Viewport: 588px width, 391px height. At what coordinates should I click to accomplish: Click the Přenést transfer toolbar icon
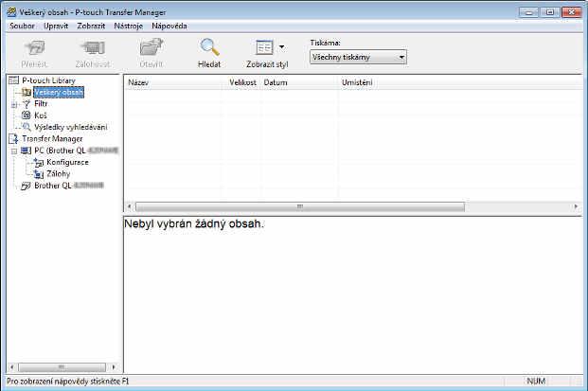point(34,48)
